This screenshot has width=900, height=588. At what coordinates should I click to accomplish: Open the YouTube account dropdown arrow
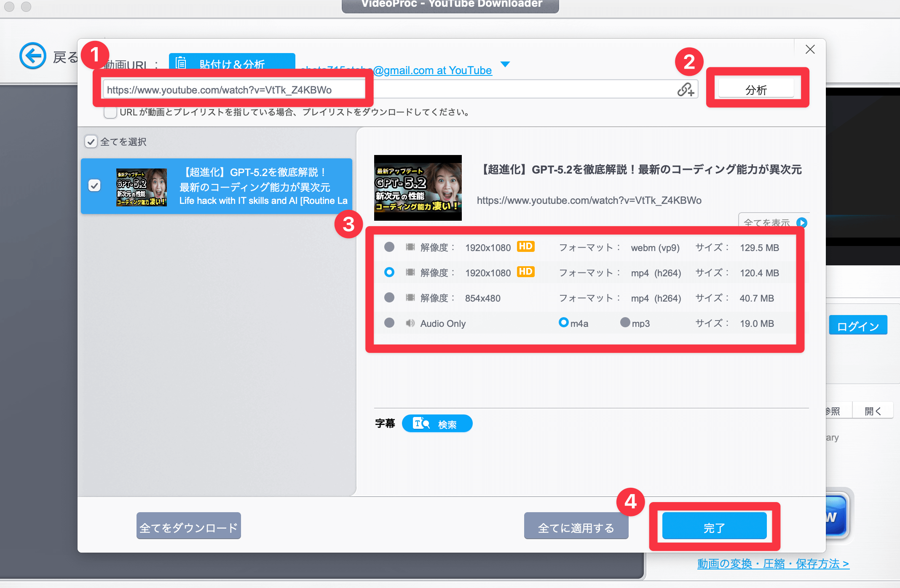[505, 64]
